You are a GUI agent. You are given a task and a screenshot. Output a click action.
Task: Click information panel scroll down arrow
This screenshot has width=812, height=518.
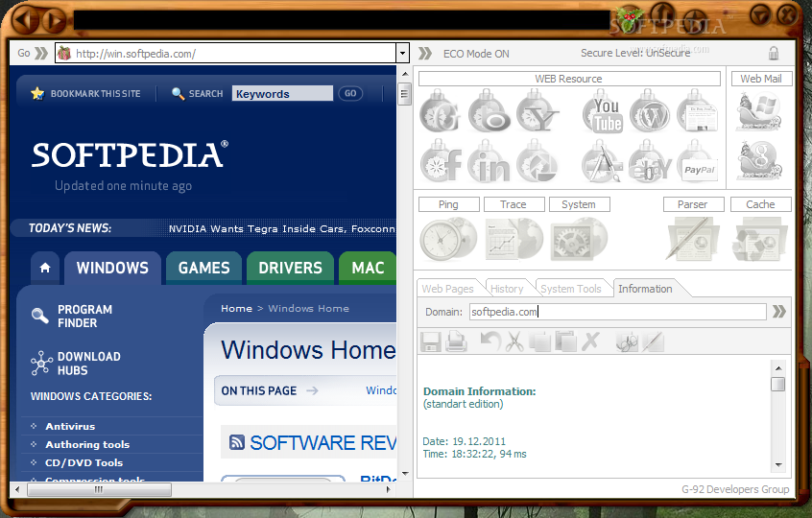tap(778, 464)
